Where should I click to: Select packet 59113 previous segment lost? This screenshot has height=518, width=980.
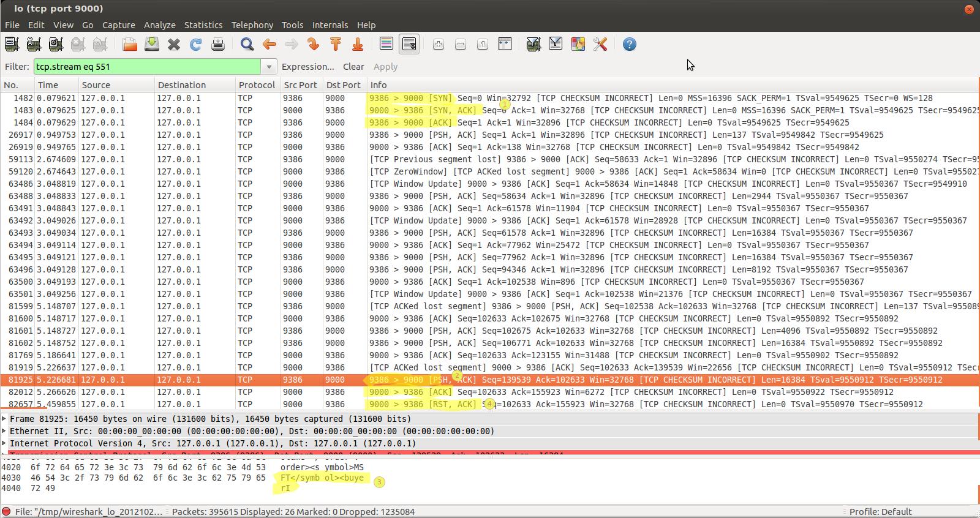[x=489, y=159]
